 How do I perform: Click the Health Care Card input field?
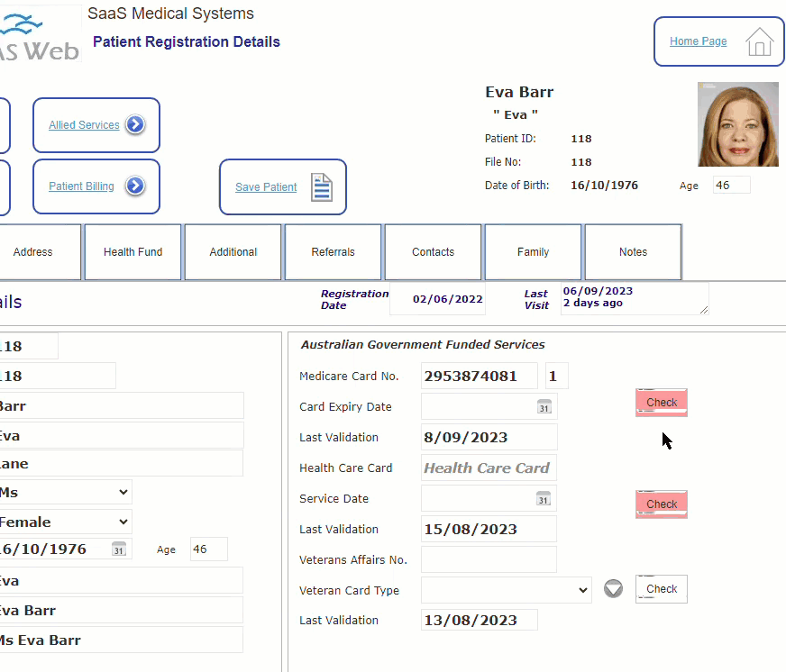click(x=489, y=468)
